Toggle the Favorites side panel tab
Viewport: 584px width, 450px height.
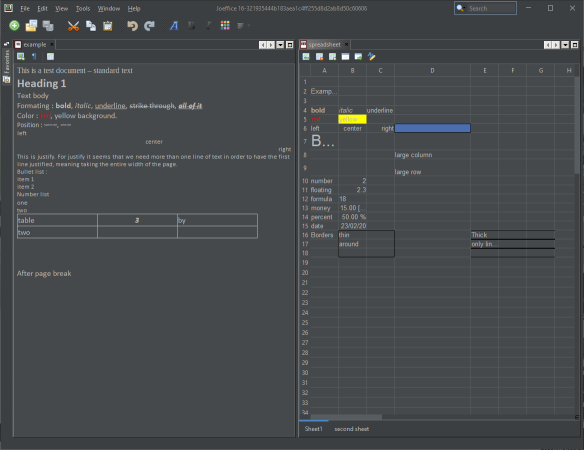(6, 61)
